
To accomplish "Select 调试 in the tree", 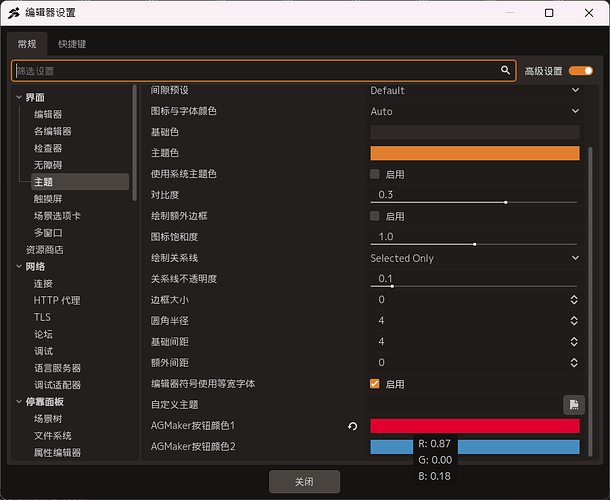I will coord(43,351).
